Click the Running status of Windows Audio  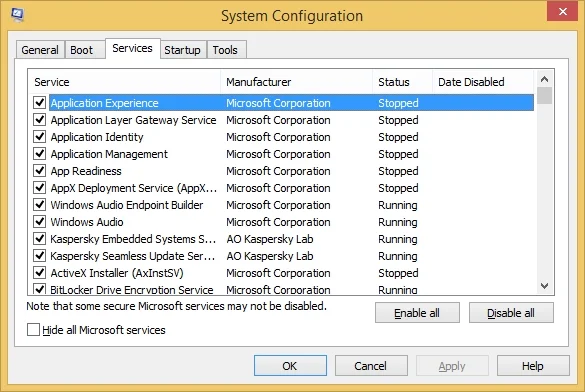click(398, 222)
